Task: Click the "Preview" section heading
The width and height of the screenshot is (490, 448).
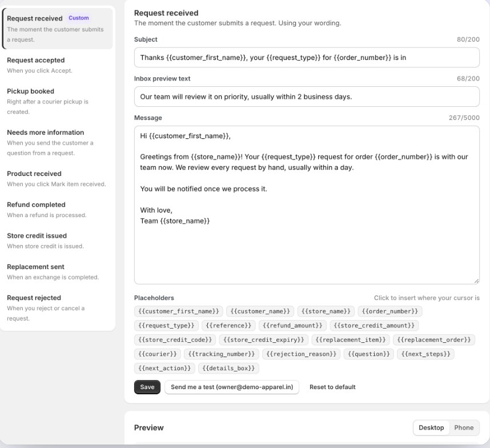Action: (x=148, y=427)
